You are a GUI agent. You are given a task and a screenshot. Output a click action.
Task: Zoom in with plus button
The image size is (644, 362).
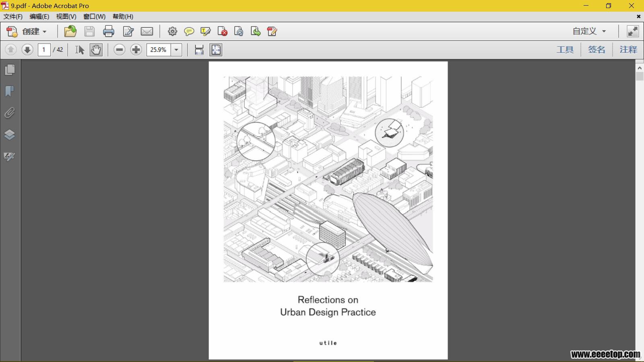pos(136,49)
